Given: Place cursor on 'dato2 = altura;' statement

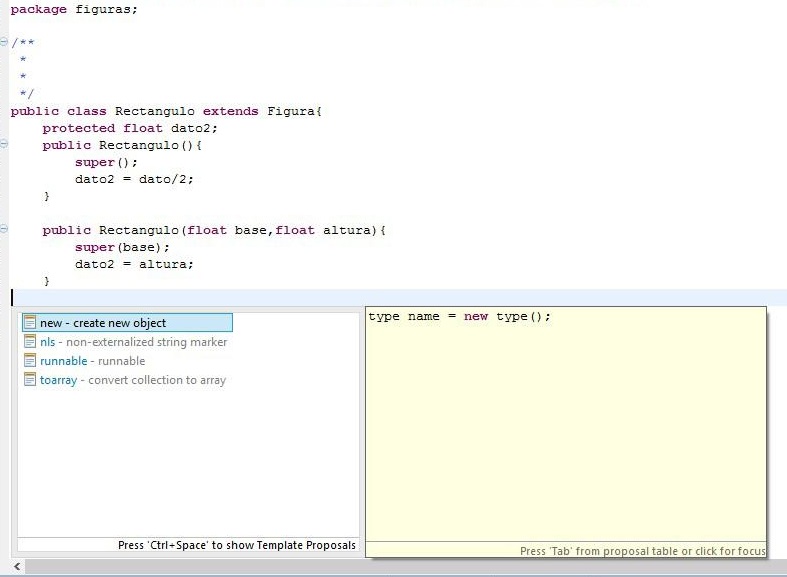Looking at the screenshot, I should click(x=133, y=264).
